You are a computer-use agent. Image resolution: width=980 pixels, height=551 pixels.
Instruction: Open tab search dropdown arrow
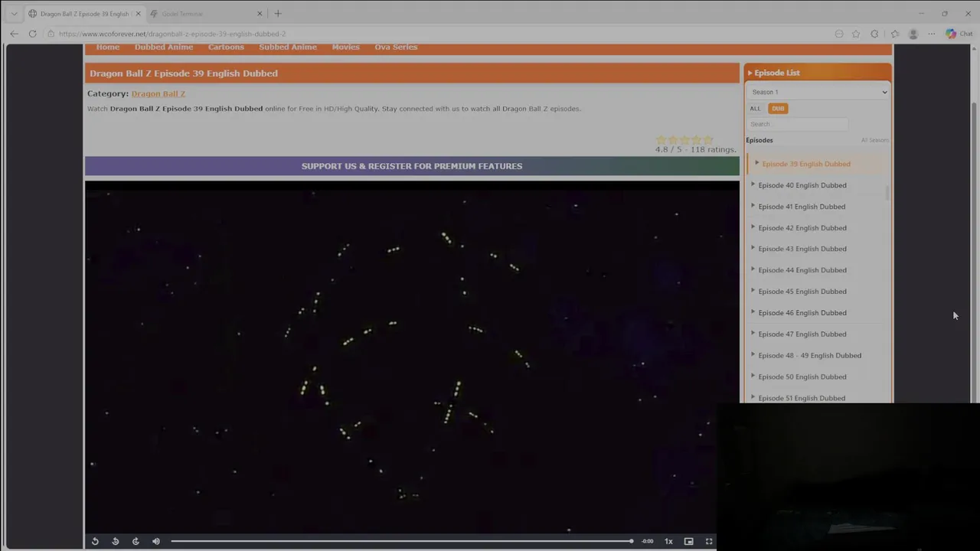pyautogui.click(x=14, y=14)
